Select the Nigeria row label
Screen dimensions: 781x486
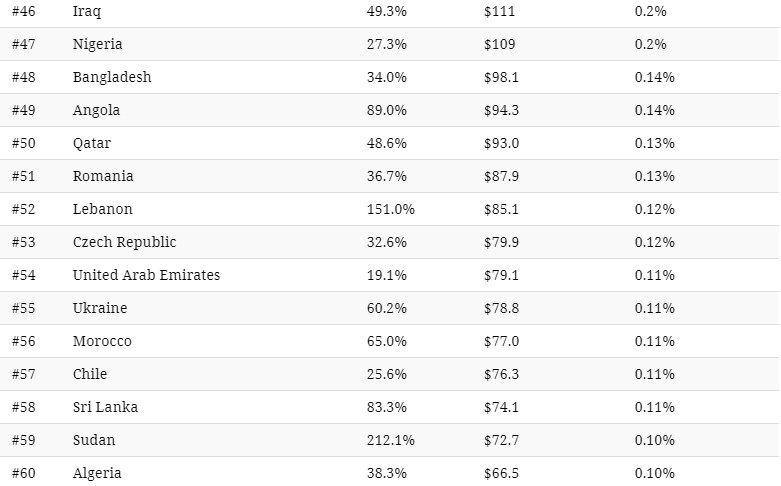98,44
